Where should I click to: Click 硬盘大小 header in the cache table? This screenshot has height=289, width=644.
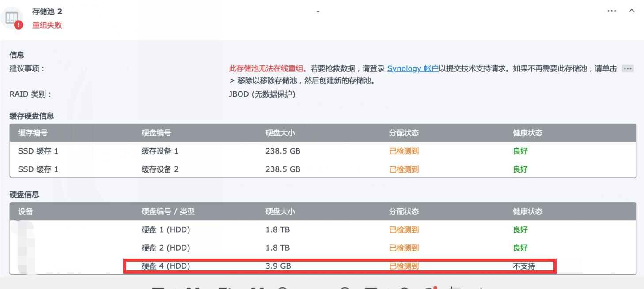[280, 133]
